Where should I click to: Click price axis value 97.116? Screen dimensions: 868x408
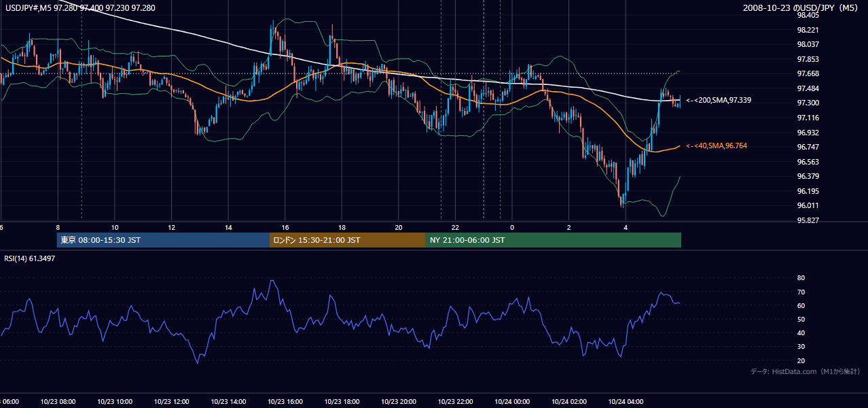[808, 118]
